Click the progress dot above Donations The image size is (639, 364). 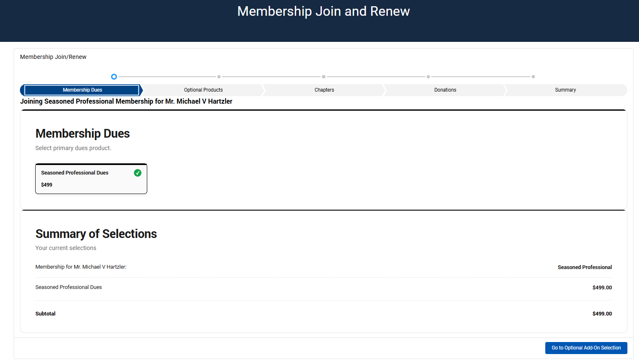(x=428, y=77)
